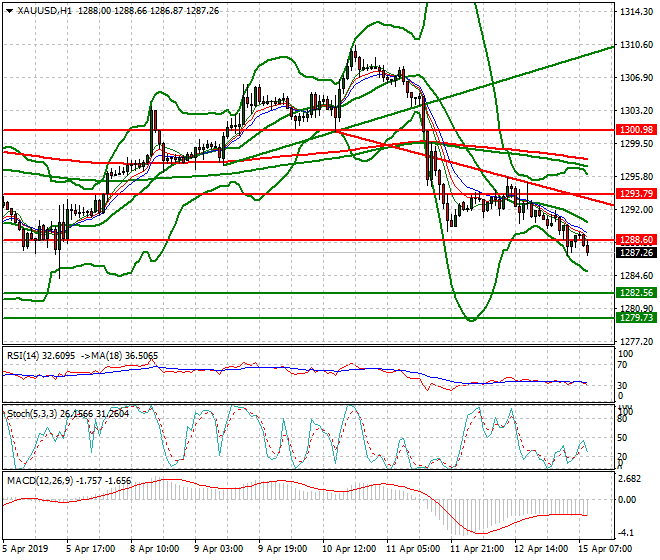660x560 pixels.
Task: Click the RSI ->MA(18) 36.5065 value
Action: point(119,356)
